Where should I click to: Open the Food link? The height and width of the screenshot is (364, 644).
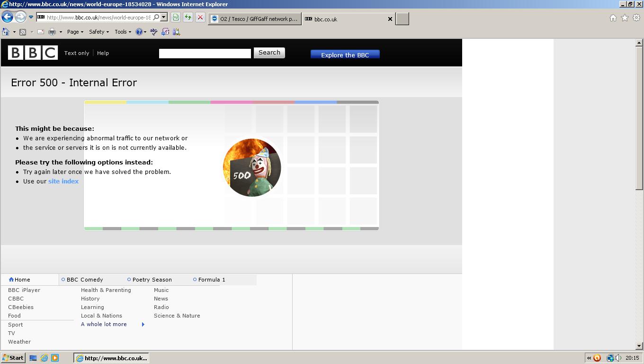pyautogui.click(x=14, y=316)
